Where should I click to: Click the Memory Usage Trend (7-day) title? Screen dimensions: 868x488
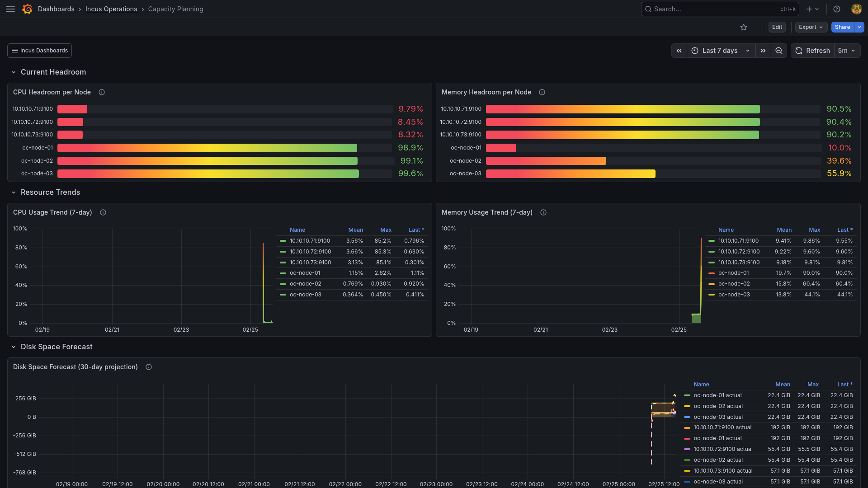[487, 212]
